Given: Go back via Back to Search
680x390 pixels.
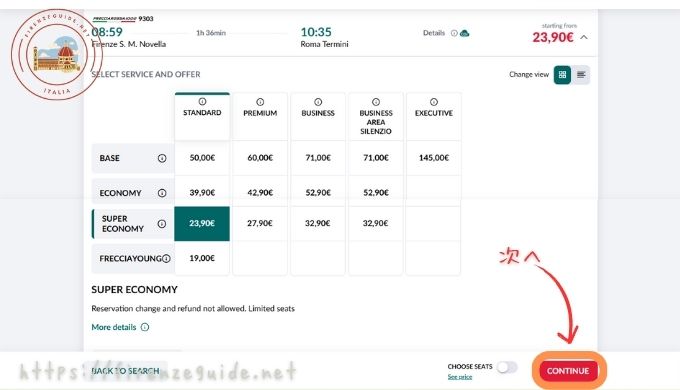Looking at the screenshot, I should click(x=125, y=371).
